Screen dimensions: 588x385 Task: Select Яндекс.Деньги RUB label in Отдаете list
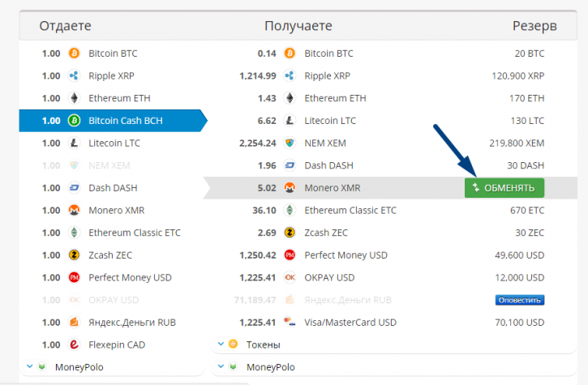[x=132, y=323]
